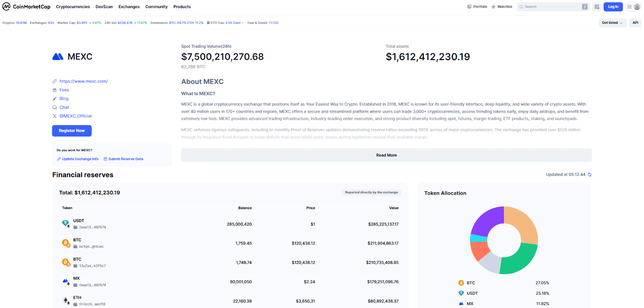Click the BTC icon for bc1qrl...ghtcwc row
This screenshot has width=644, height=308.
(x=66, y=243)
